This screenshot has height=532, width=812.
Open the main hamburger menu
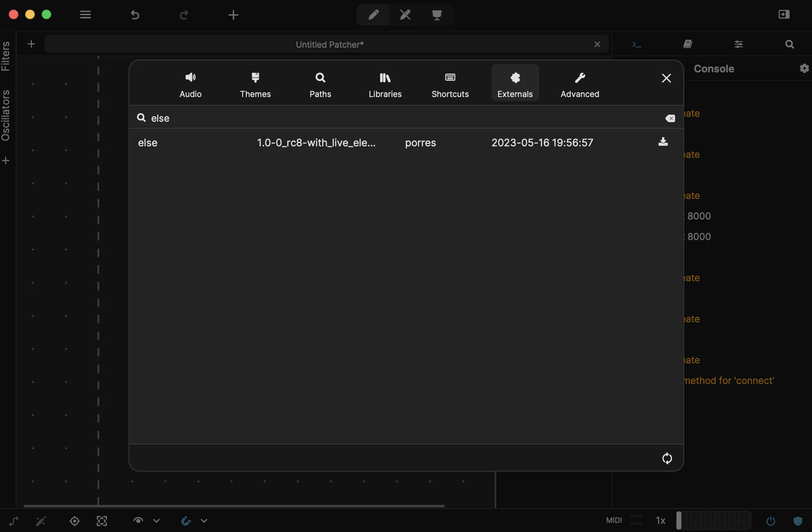85,15
